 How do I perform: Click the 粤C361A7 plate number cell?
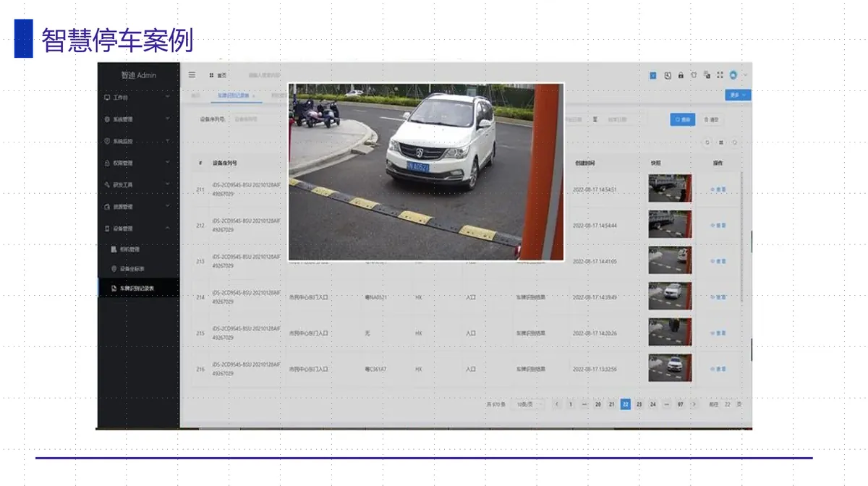376,369
